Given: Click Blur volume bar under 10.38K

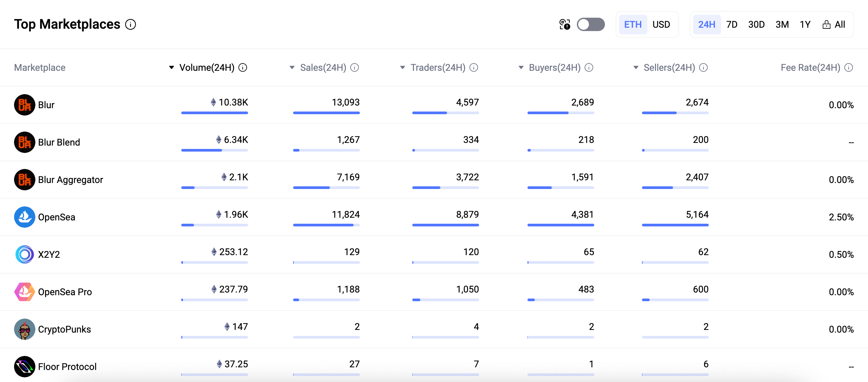Looking at the screenshot, I should [x=214, y=113].
